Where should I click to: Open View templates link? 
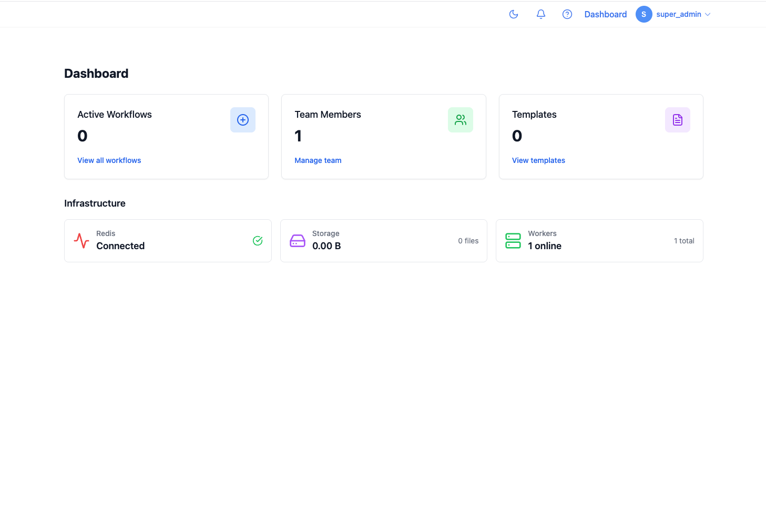tap(538, 160)
